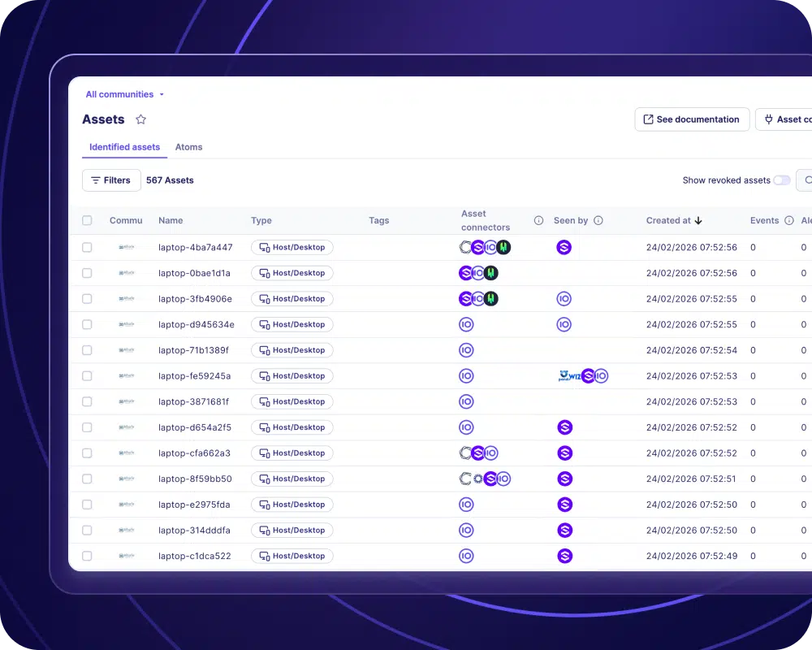Switch to the Atoms tab
The image size is (812, 650).
(x=188, y=147)
